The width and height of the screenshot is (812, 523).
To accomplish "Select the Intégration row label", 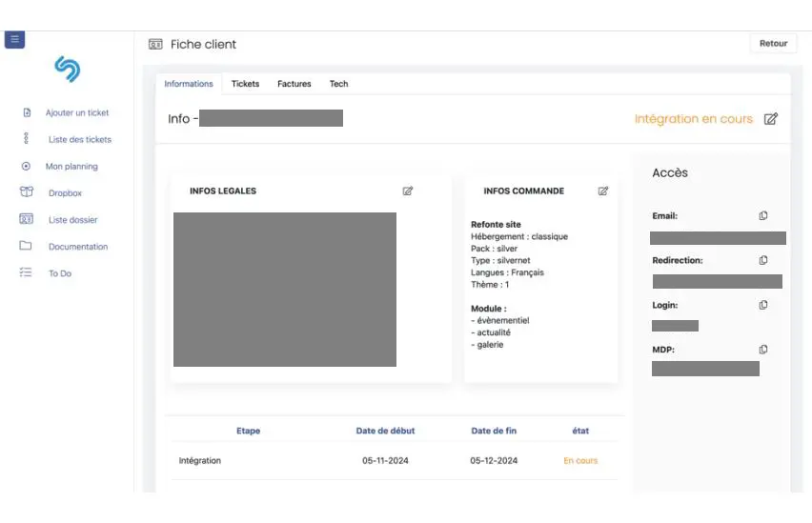I will (200, 461).
